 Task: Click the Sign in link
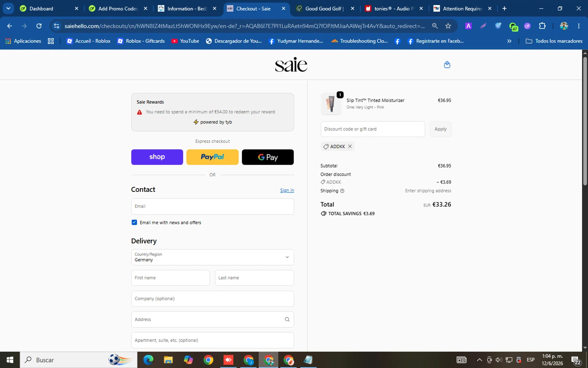[x=287, y=190]
